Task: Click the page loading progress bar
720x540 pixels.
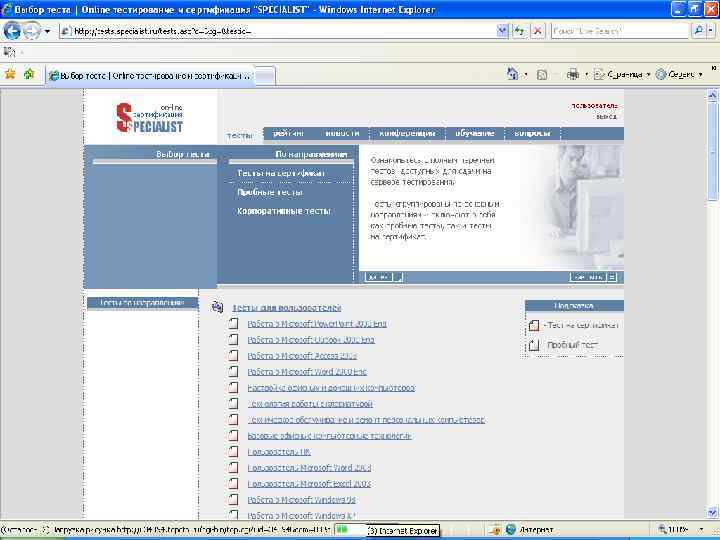Action: tap(350, 530)
